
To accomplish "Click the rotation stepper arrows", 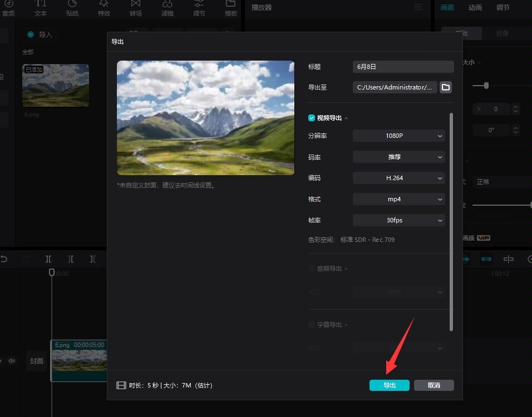I will [x=515, y=130].
